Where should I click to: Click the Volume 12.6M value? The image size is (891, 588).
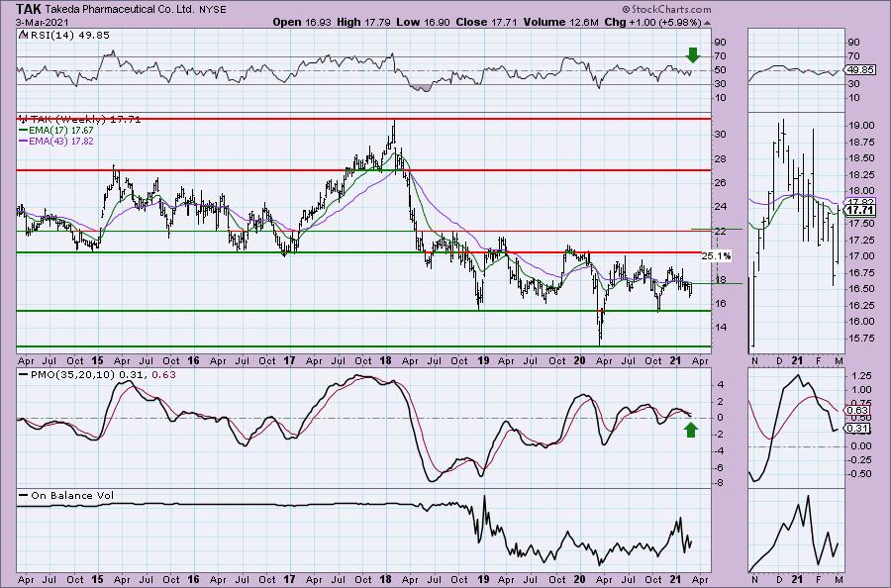click(x=561, y=22)
